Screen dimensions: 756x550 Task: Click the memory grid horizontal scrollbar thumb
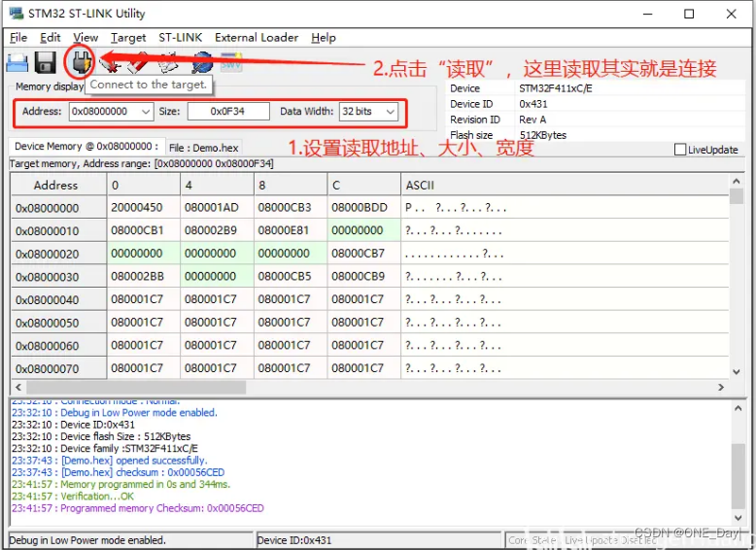(x=136, y=387)
